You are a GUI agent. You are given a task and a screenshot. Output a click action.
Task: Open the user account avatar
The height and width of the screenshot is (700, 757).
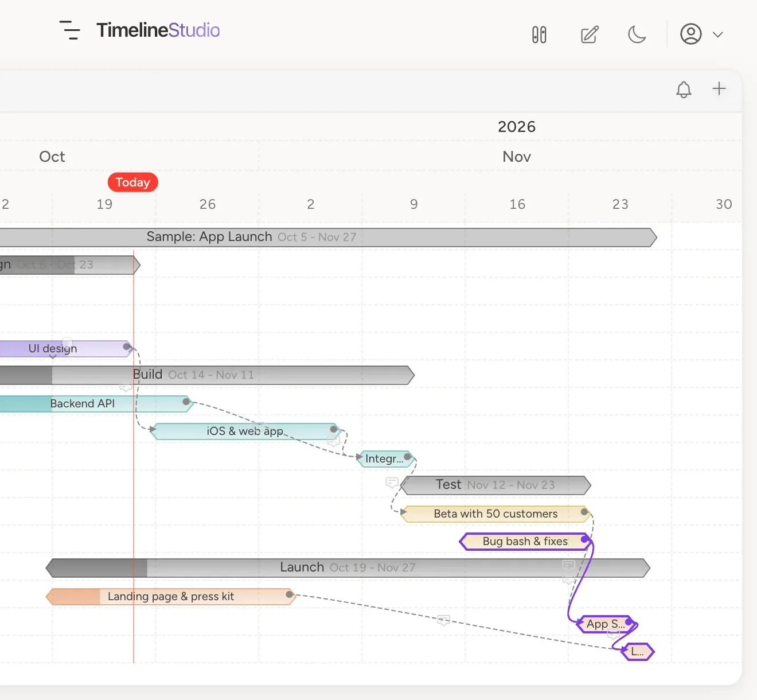click(x=691, y=34)
